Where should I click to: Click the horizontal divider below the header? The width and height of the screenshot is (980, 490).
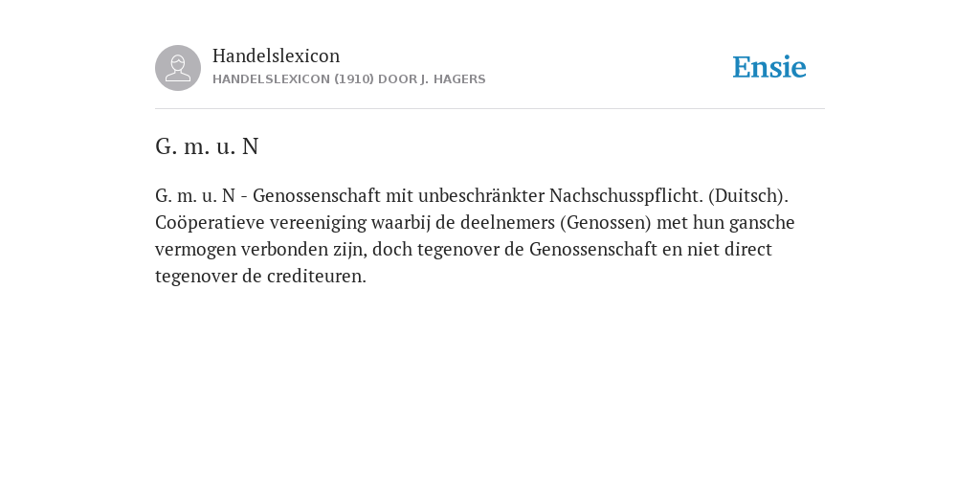(x=490, y=109)
